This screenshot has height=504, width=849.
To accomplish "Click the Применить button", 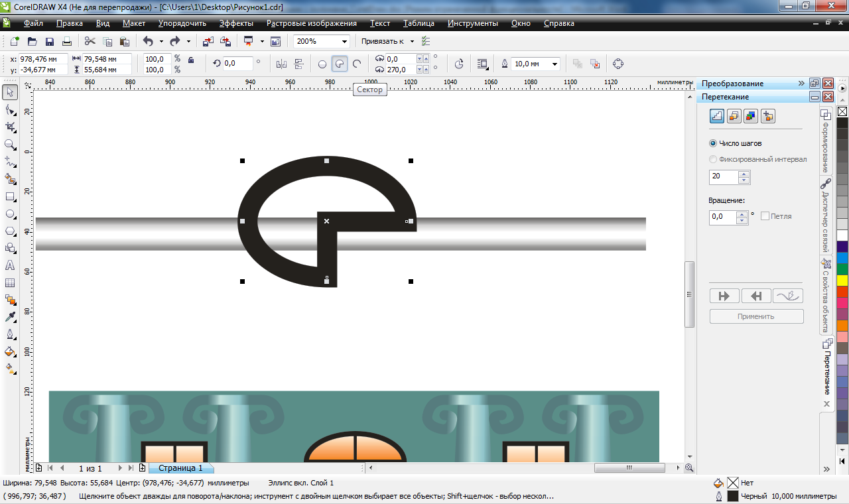I will [x=756, y=316].
